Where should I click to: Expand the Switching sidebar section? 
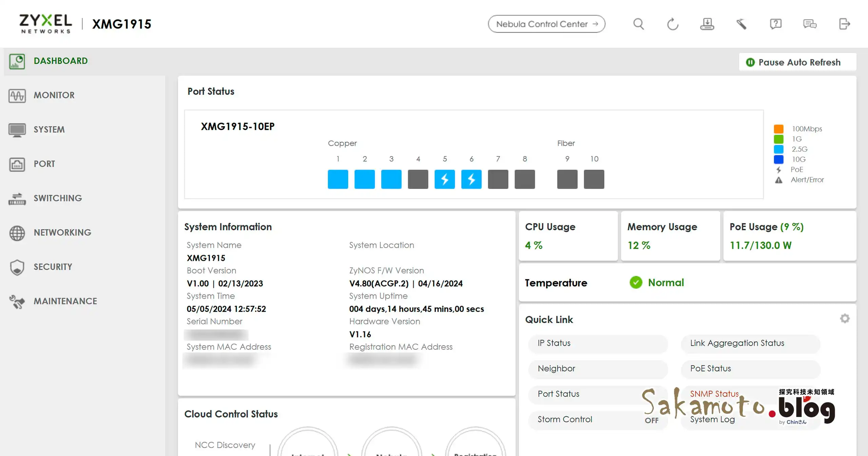coord(58,198)
